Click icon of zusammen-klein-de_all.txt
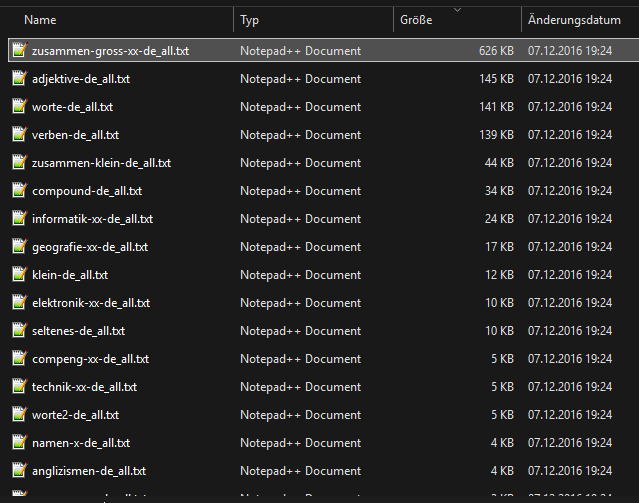Viewport: 639px width, 503px height. coord(19,162)
